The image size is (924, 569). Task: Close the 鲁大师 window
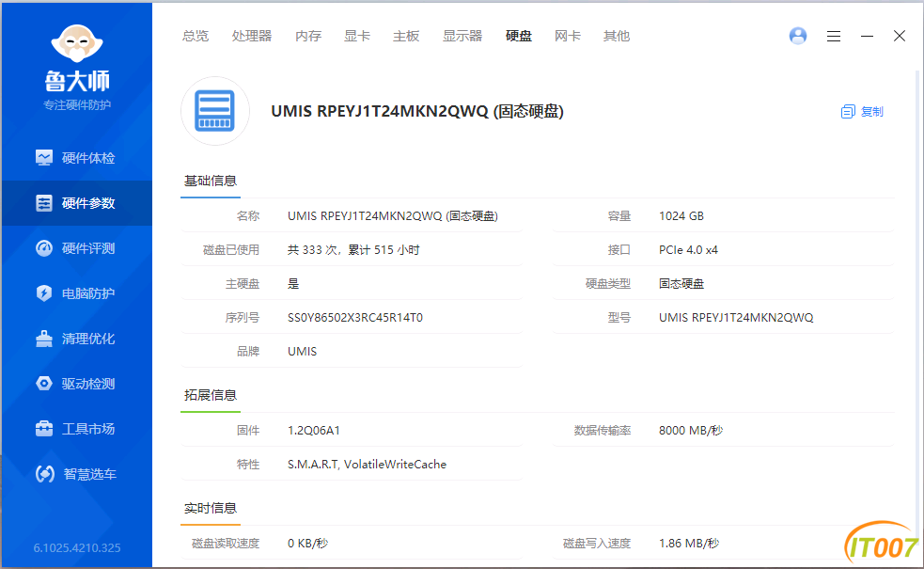[x=900, y=36]
